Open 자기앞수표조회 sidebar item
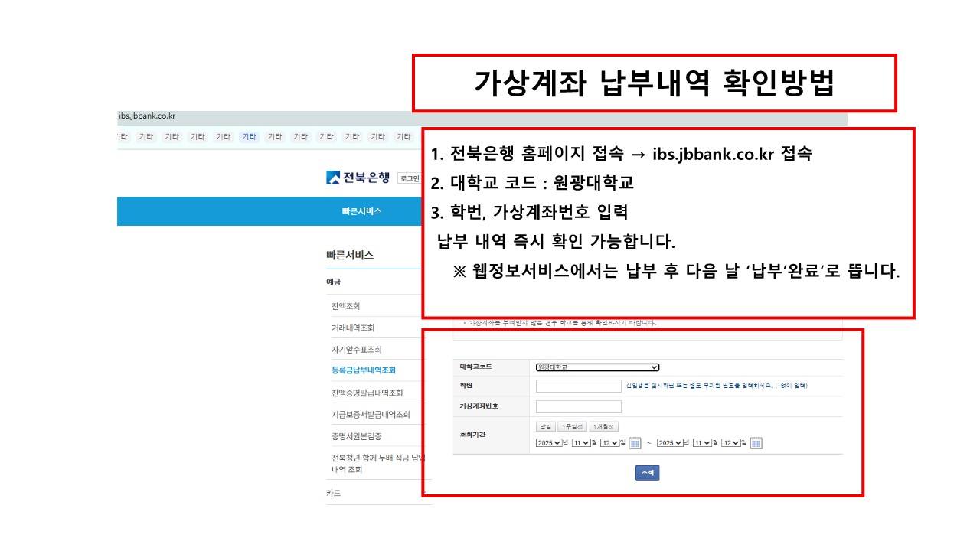Viewport: 980px width, 551px height. [356, 349]
